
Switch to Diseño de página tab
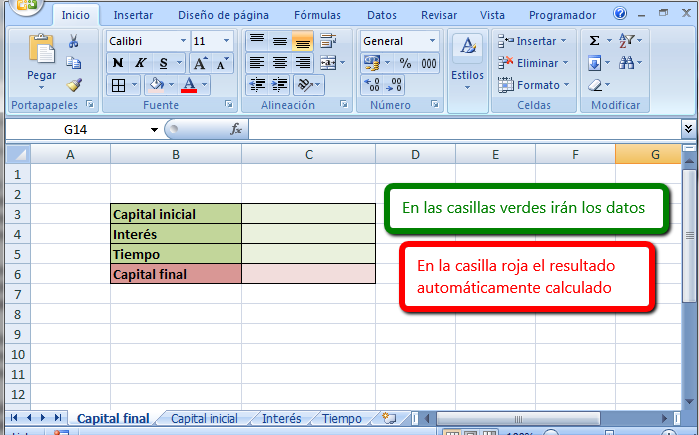pos(223,15)
